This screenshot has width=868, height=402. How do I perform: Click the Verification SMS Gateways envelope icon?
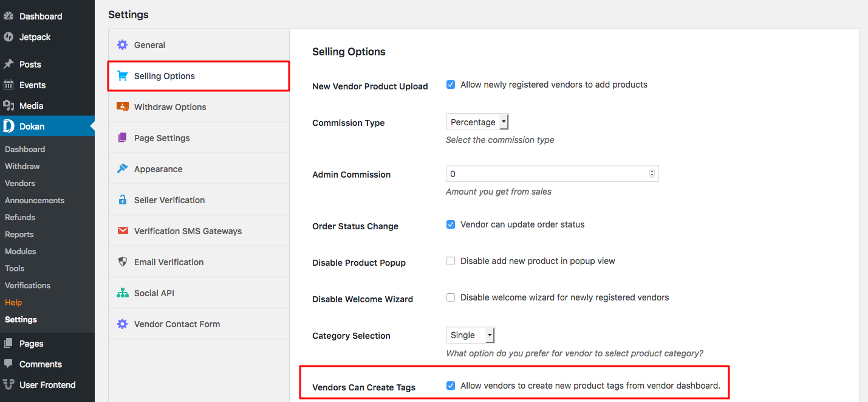coord(123,231)
